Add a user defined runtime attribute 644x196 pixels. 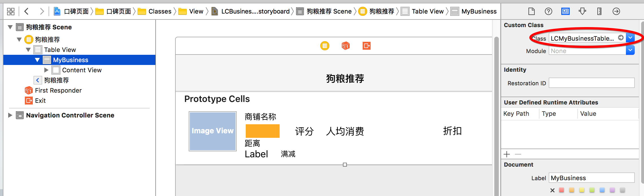[507, 154]
